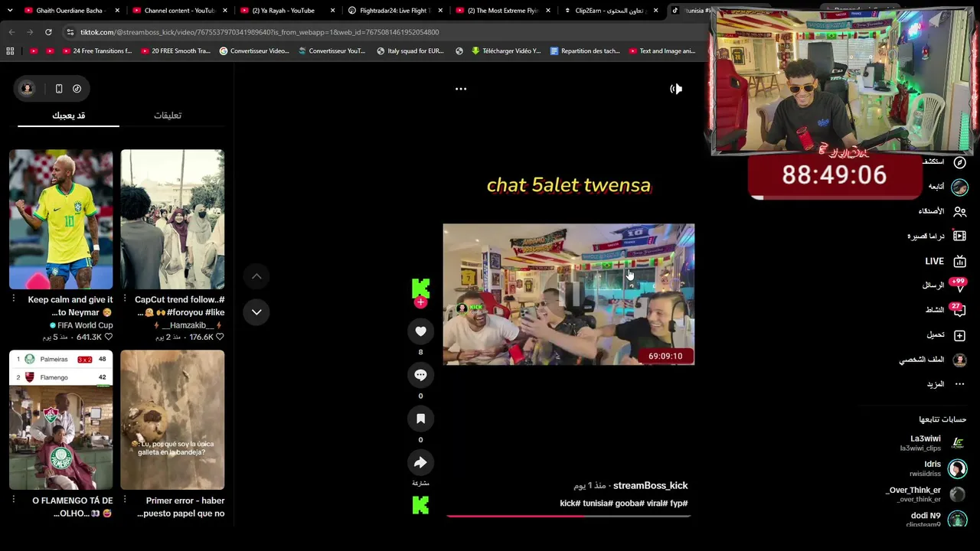Open the profile avatar in the top-left pill
This screenshot has height=551, width=980.
point(27,89)
